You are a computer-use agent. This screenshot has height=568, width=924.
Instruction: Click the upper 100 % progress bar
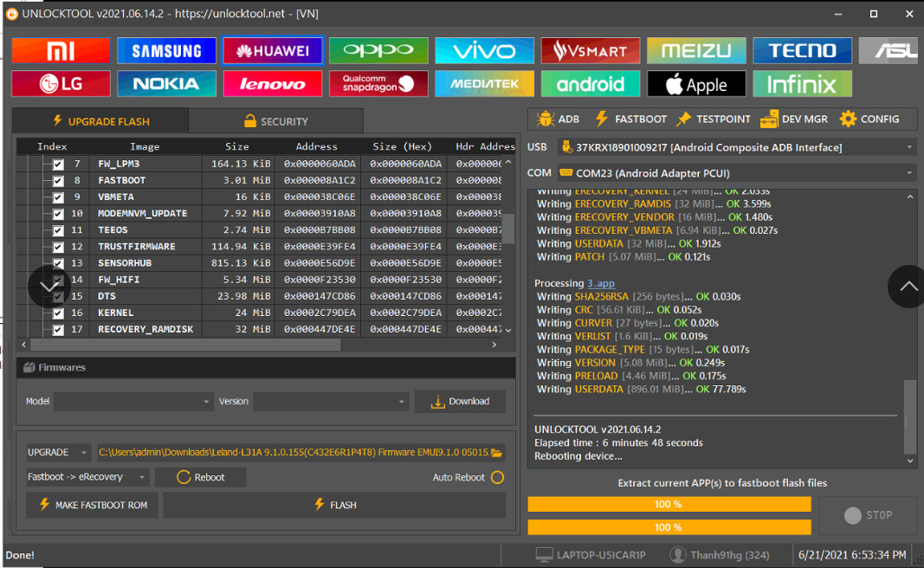[x=669, y=505]
